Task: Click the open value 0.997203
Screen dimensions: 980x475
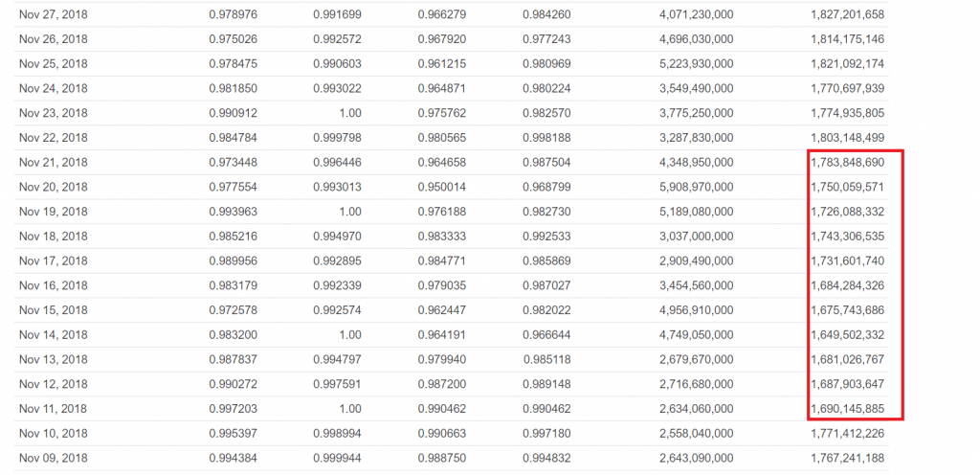Action: pos(233,409)
